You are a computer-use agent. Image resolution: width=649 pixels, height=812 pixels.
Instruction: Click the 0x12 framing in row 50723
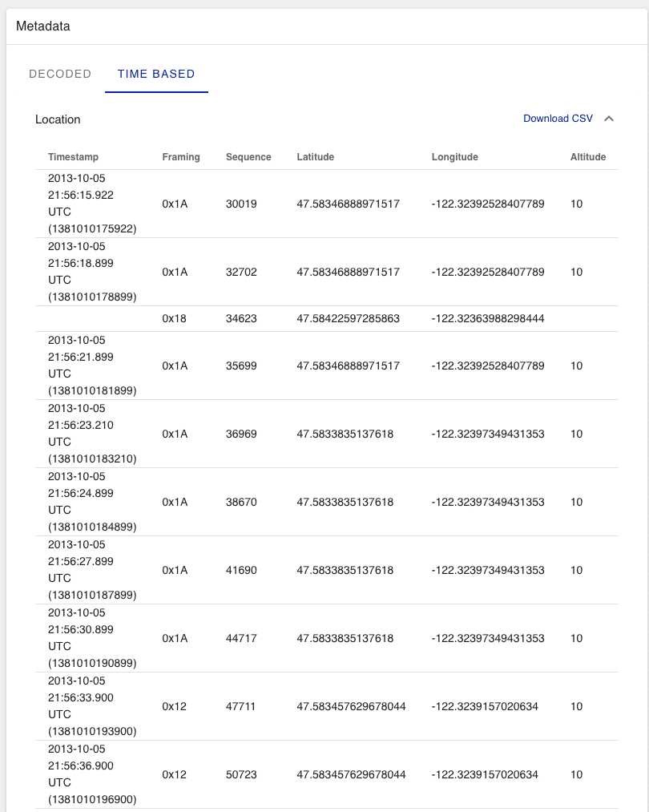[175, 774]
